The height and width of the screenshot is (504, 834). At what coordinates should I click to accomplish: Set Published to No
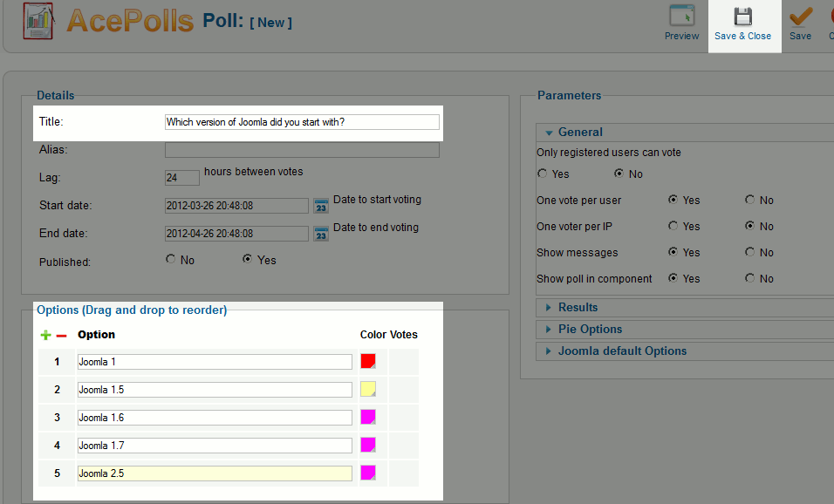pyautogui.click(x=171, y=259)
